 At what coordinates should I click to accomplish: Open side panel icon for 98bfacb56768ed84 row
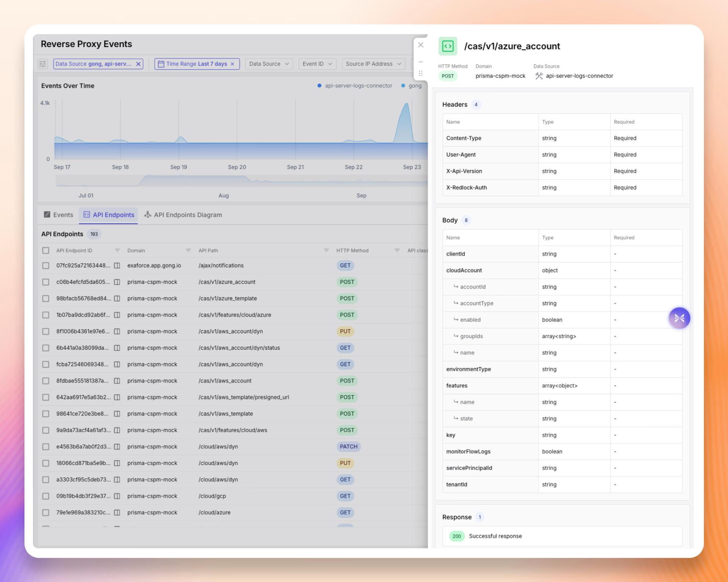tap(117, 299)
